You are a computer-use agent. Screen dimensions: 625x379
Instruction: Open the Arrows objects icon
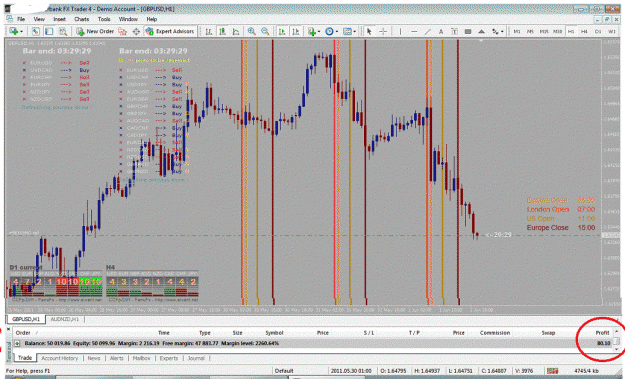[x=495, y=31]
